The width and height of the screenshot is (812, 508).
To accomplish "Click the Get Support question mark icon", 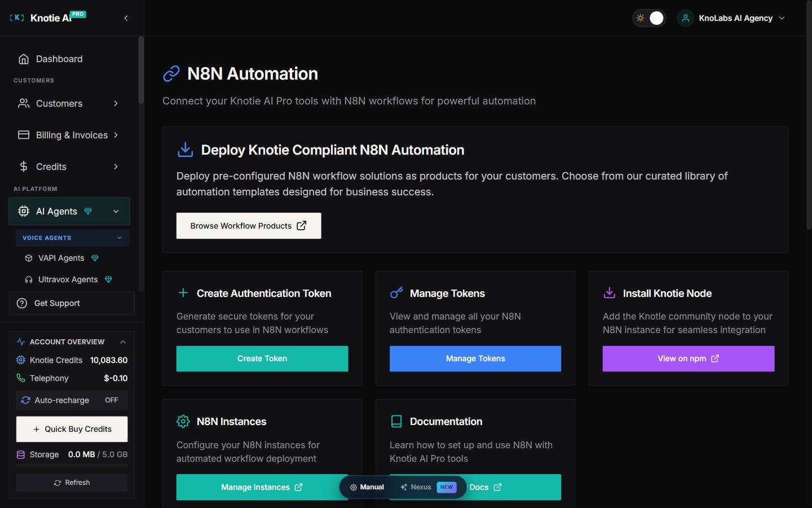I will click(22, 303).
